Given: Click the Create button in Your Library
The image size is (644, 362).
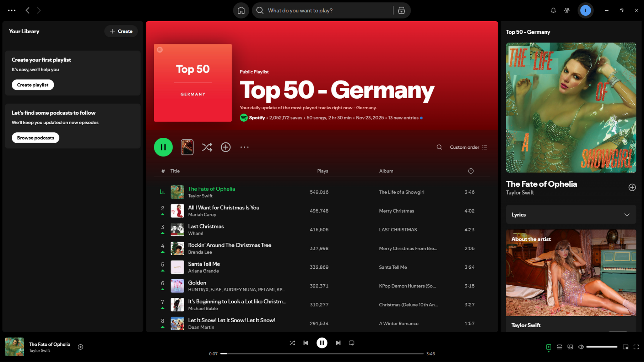Looking at the screenshot, I should tap(121, 31).
